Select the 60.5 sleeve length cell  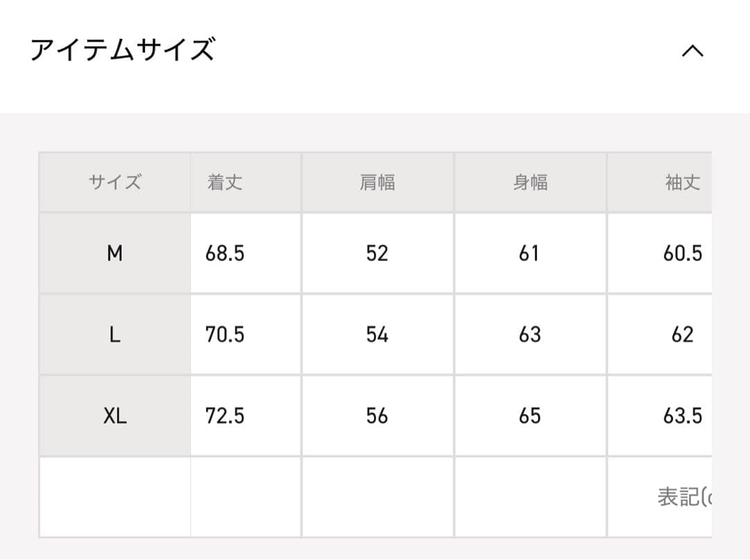[682, 254]
